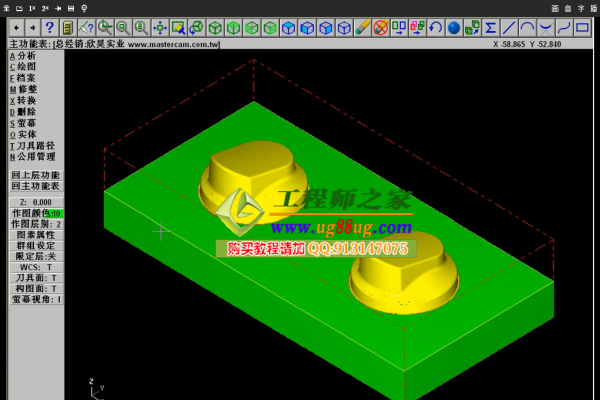Open the 构图面 (construction plane) options
The width and height of the screenshot is (600, 400).
36,288
